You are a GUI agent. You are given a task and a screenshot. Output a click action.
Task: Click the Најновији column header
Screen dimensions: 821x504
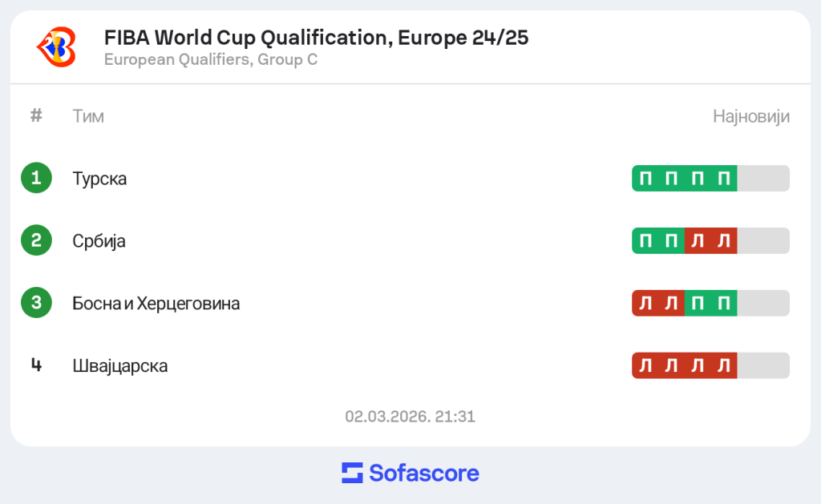coord(750,117)
